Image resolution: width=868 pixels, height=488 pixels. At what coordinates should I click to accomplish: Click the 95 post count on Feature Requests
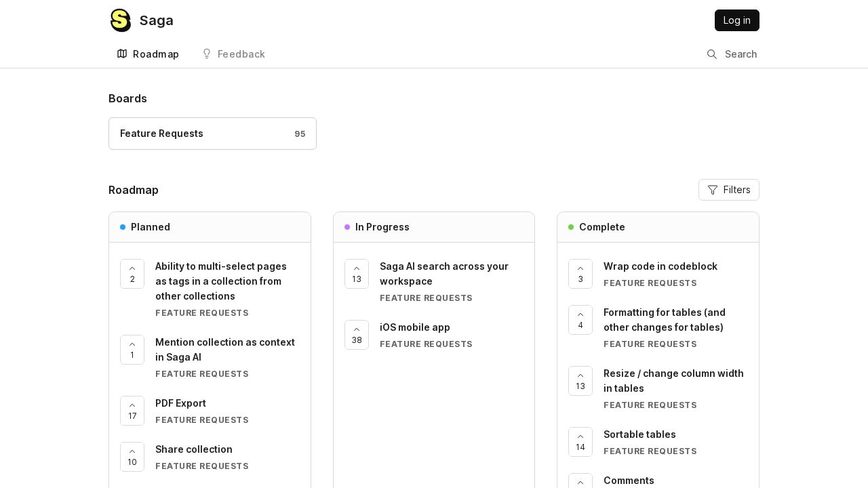click(300, 134)
